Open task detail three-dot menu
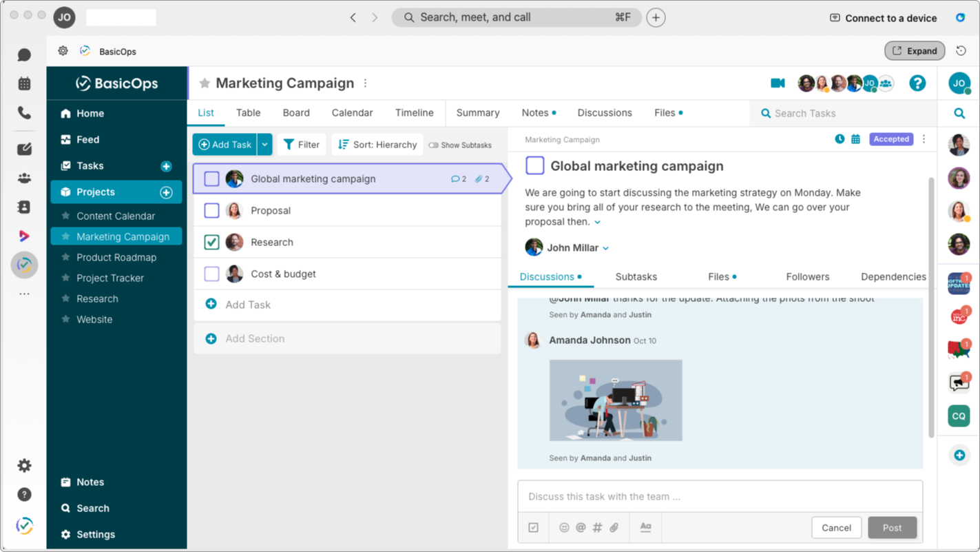980x552 pixels. [924, 139]
